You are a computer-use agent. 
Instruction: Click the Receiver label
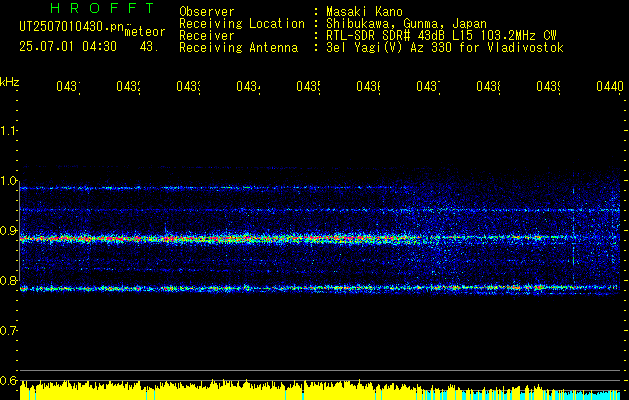[207, 36]
